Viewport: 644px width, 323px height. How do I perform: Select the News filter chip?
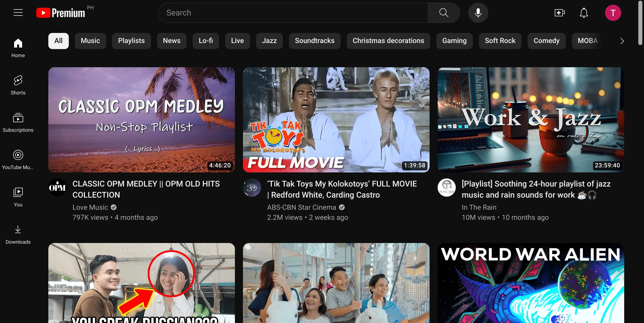(x=172, y=41)
